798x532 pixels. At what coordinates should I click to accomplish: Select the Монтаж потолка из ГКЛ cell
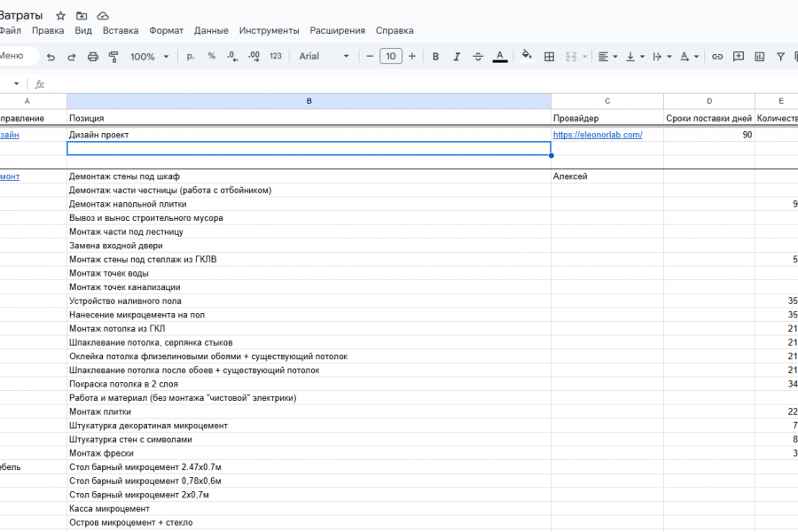(309, 329)
